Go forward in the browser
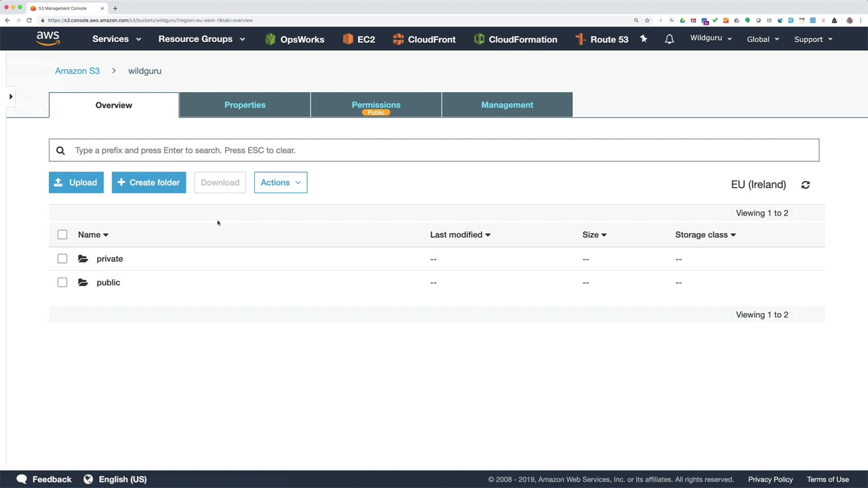868x488 pixels. (18, 20)
